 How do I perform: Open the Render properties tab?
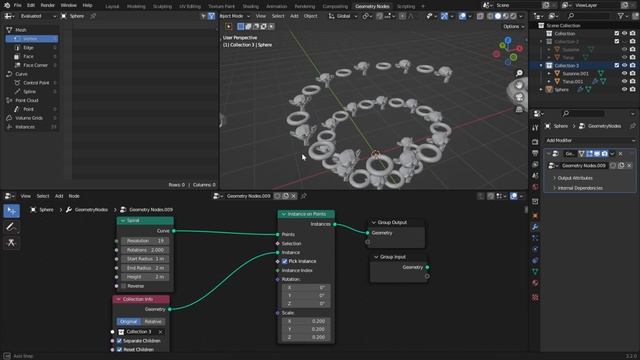click(x=535, y=142)
